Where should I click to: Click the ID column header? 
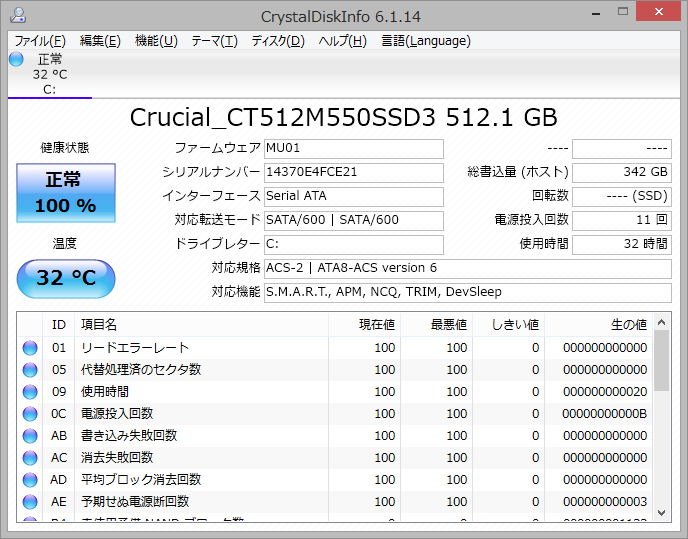tap(58, 325)
